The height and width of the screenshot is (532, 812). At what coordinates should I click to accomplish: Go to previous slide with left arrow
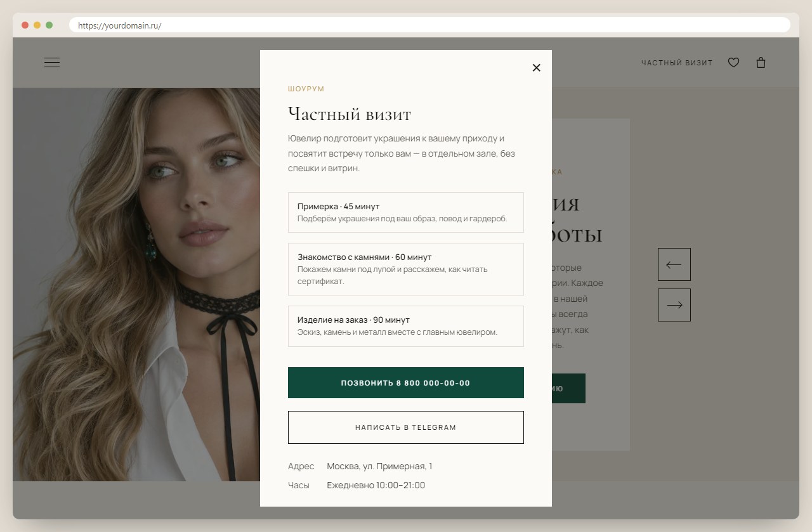tap(674, 264)
